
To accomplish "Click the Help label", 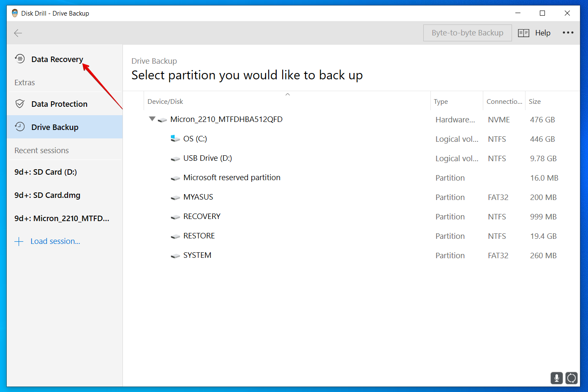I will tap(543, 33).
